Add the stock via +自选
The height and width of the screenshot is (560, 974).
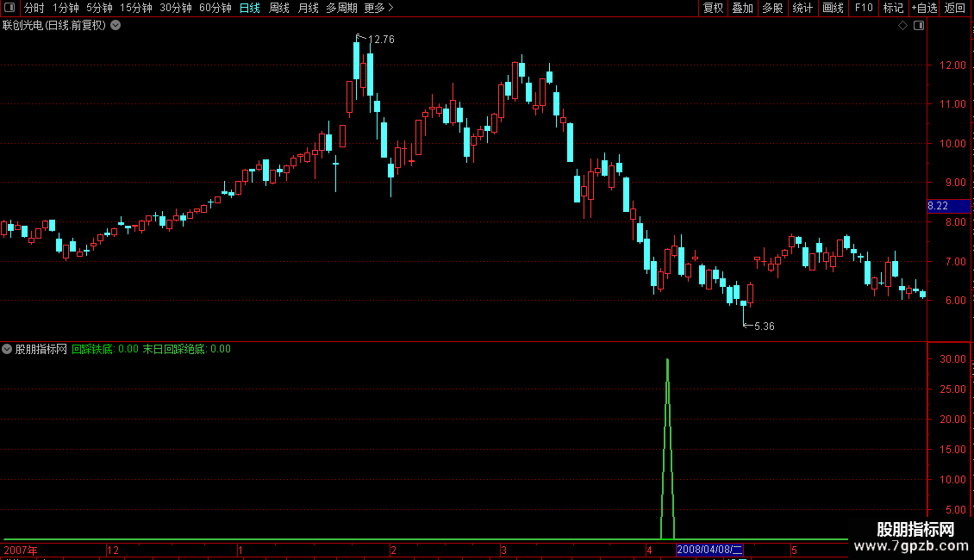coord(924,8)
